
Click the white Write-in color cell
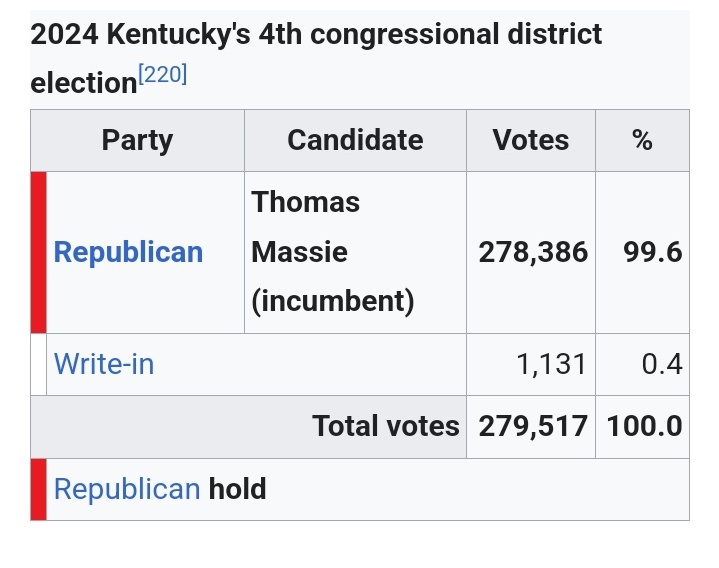click(x=39, y=364)
